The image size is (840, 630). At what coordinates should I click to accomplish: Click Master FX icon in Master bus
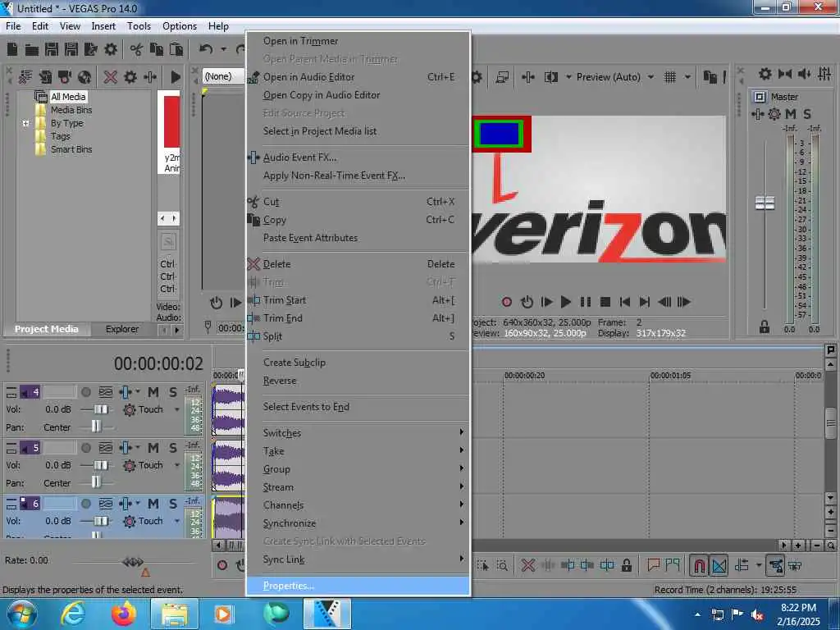pos(757,114)
